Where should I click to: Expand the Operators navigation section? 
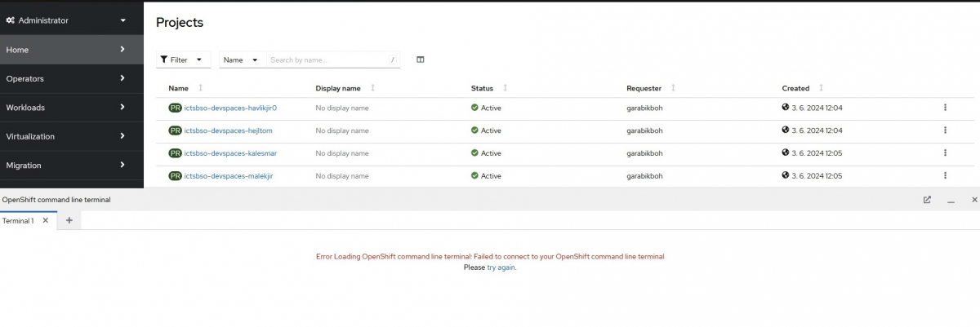[x=66, y=78]
